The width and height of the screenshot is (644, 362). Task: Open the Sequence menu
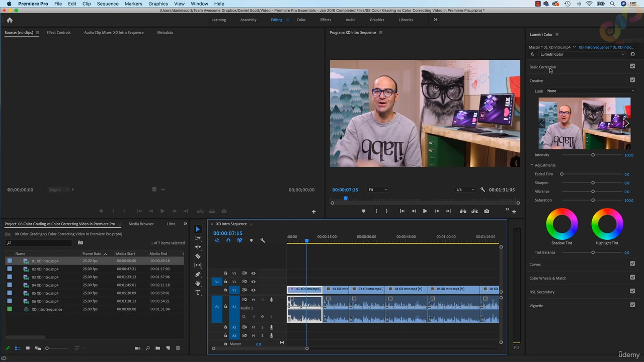[x=108, y=4]
